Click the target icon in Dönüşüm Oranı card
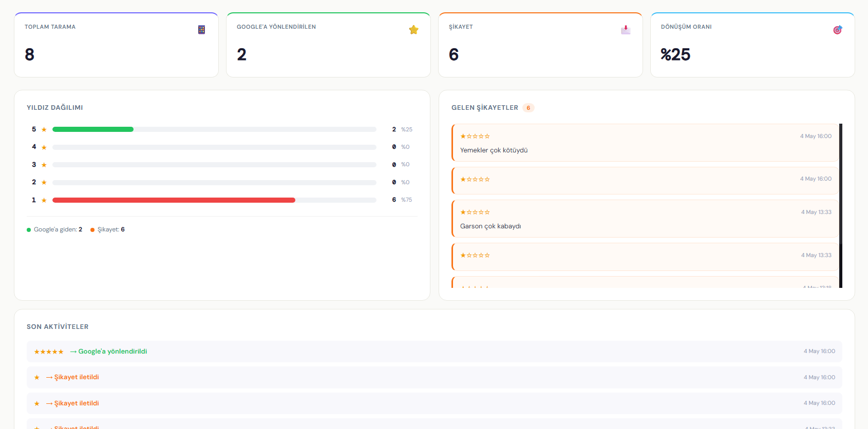Image resolution: width=868 pixels, height=429 pixels. (838, 30)
